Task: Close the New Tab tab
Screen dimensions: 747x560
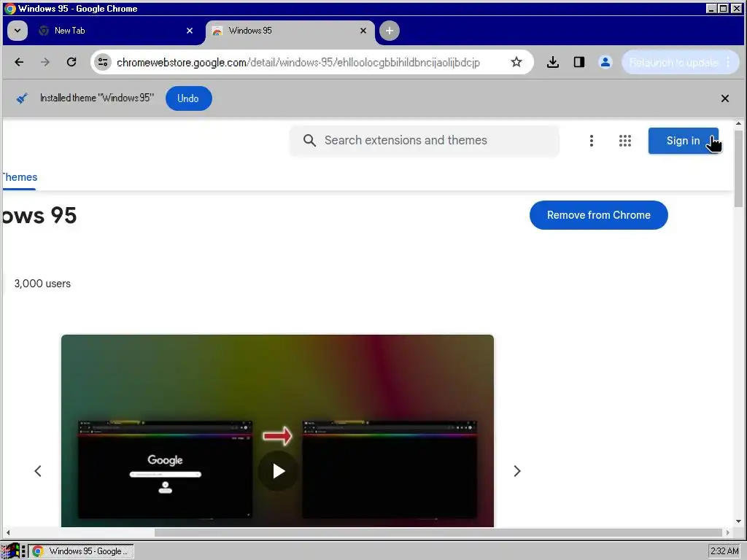Action: [190, 31]
